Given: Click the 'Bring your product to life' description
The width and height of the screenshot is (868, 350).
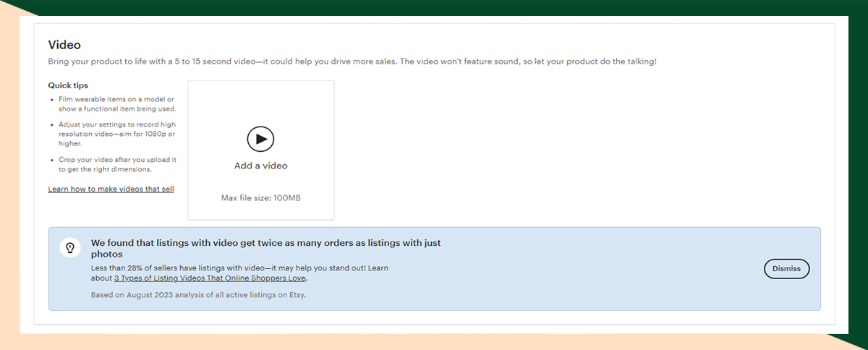Looking at the screenshot, I should point(352,62).
